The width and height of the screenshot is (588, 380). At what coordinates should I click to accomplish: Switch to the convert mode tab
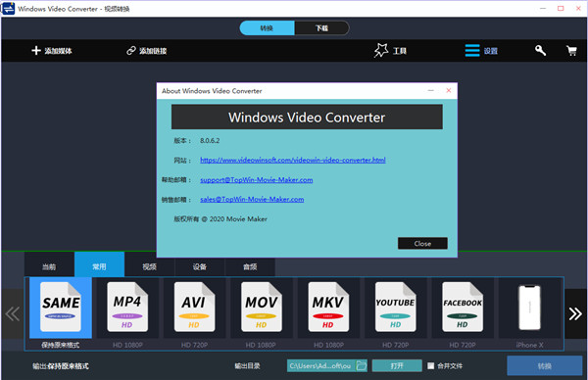pos(267,28)
